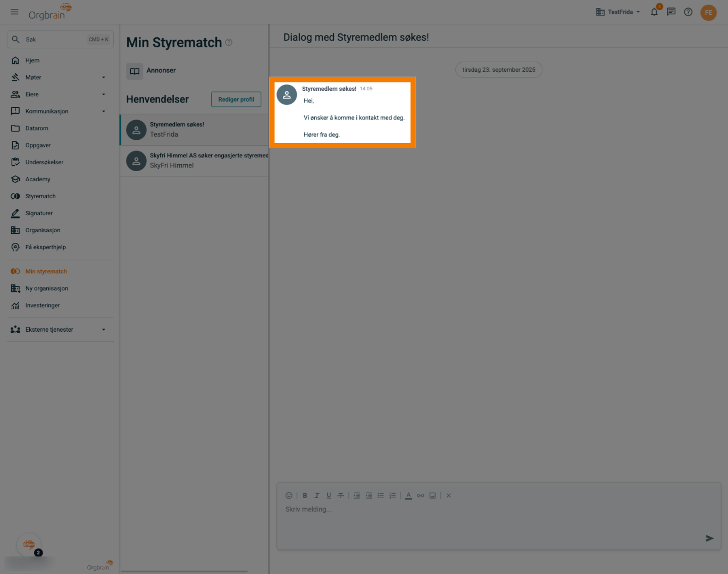Open Academy in the sidebar
Screen dimensions: 728x574
click(60, 180)
